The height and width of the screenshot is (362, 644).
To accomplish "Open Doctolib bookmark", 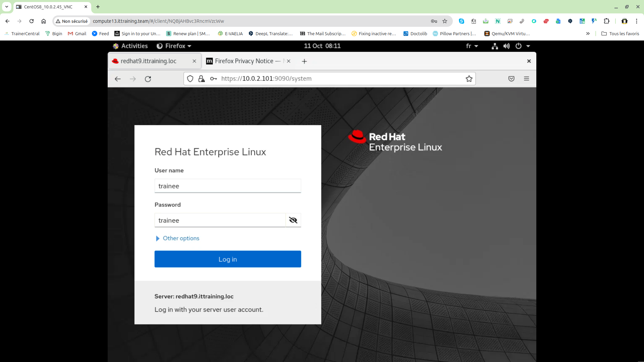I will click(415, 34).
